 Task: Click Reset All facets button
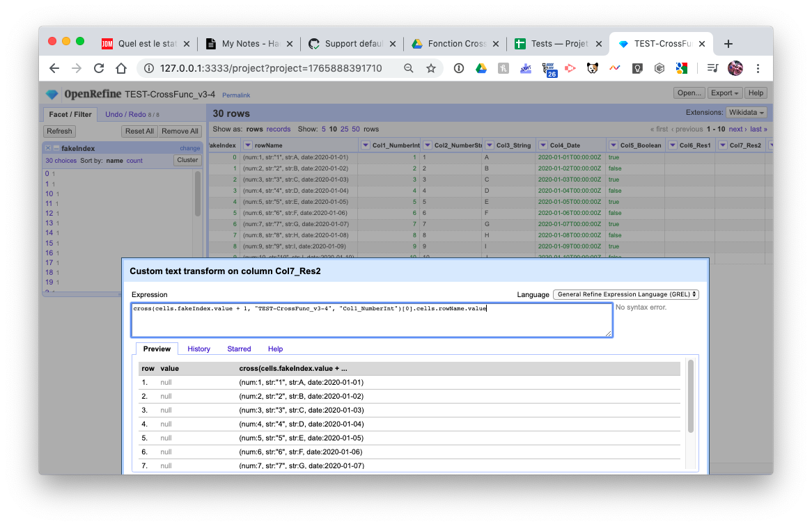[x=139, y=131]
